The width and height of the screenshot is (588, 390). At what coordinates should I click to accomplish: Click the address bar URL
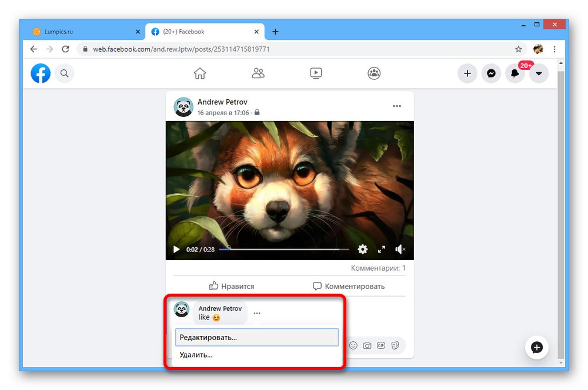tap(181, 49)
